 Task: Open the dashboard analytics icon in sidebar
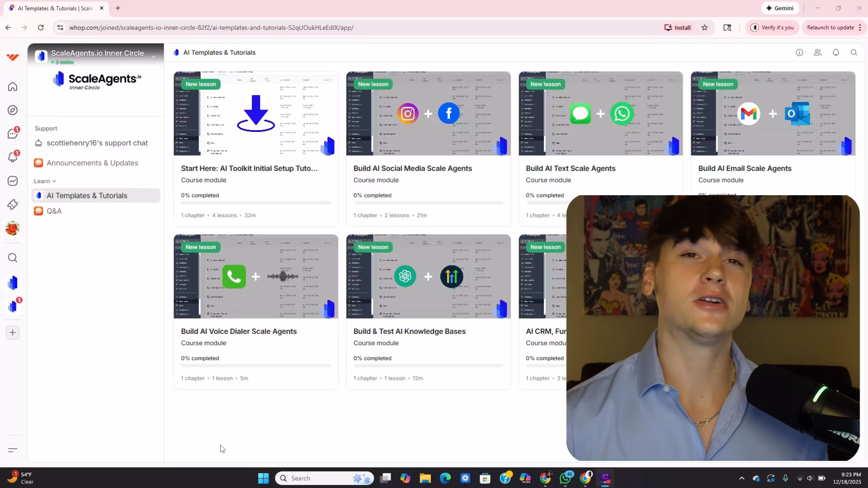click(13, 181)
